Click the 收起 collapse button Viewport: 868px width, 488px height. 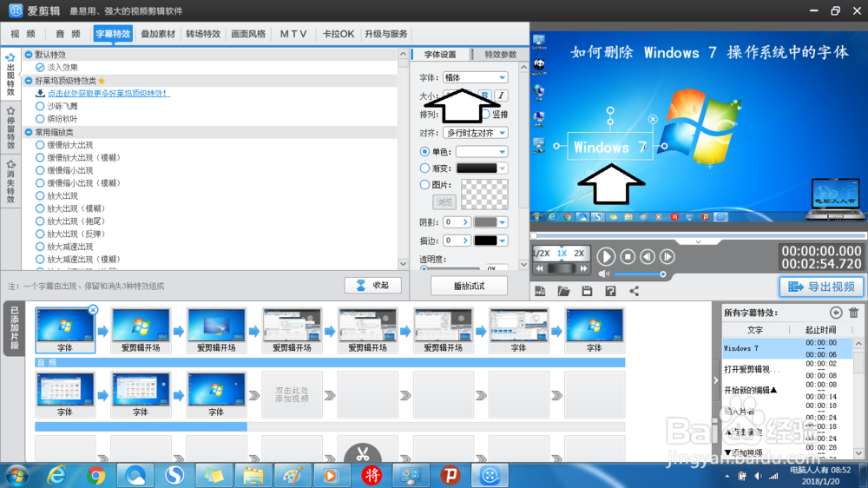pyautogui.click(x=372, y=286)
